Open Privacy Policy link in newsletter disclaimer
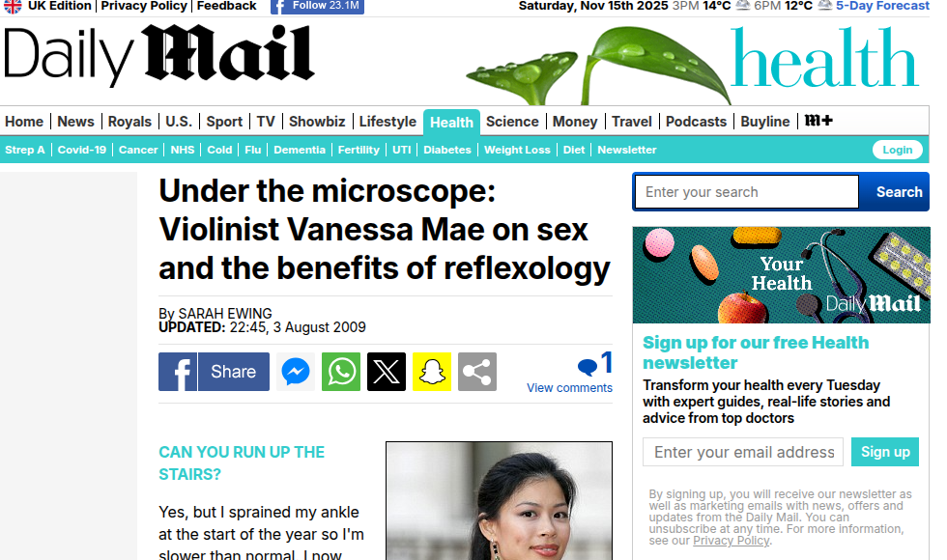 tap(731, 541)
